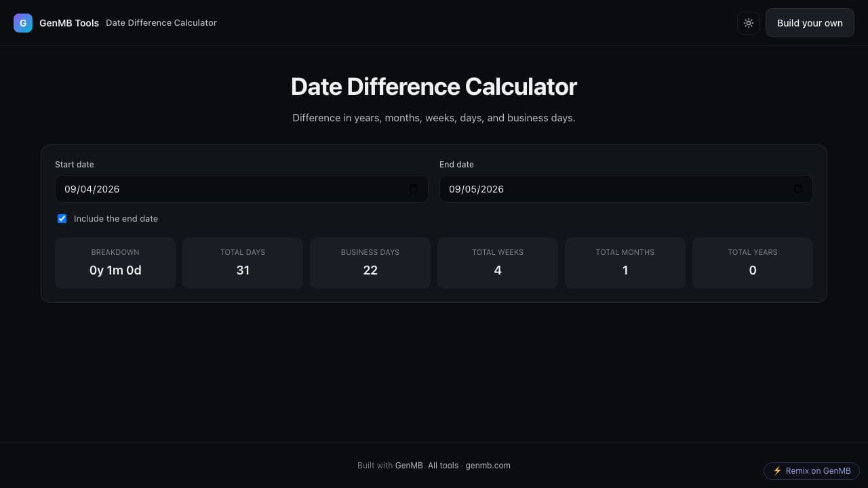Click the Total Days value 31
The height and width of the screenshot is (488, 868).
(x=243, y=270)
